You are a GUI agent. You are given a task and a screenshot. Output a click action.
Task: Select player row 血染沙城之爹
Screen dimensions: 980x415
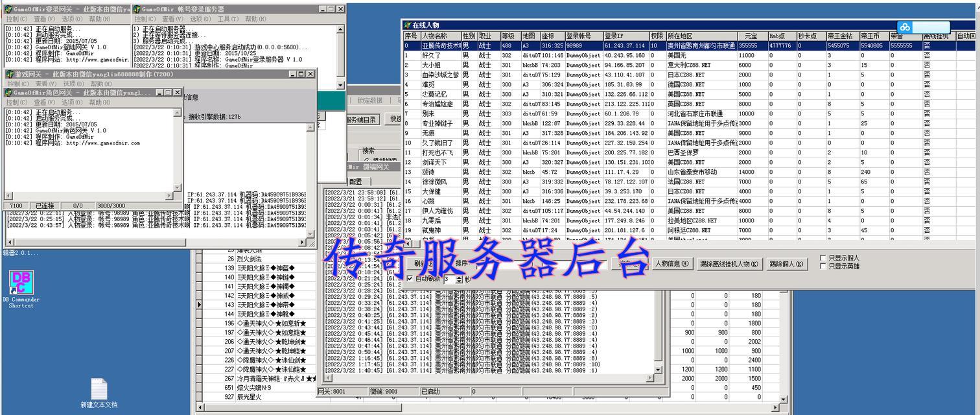(689, 75)
